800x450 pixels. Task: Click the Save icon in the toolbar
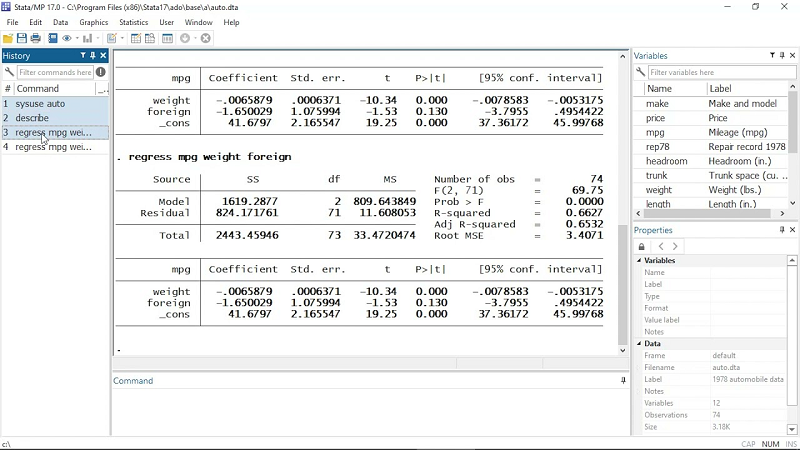point(21,38)
